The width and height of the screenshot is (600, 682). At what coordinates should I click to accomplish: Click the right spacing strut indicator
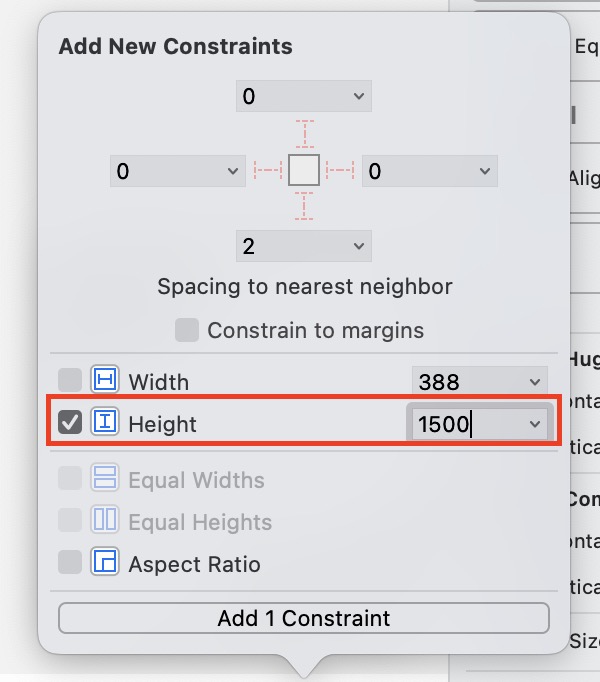[x=340, y=171]
